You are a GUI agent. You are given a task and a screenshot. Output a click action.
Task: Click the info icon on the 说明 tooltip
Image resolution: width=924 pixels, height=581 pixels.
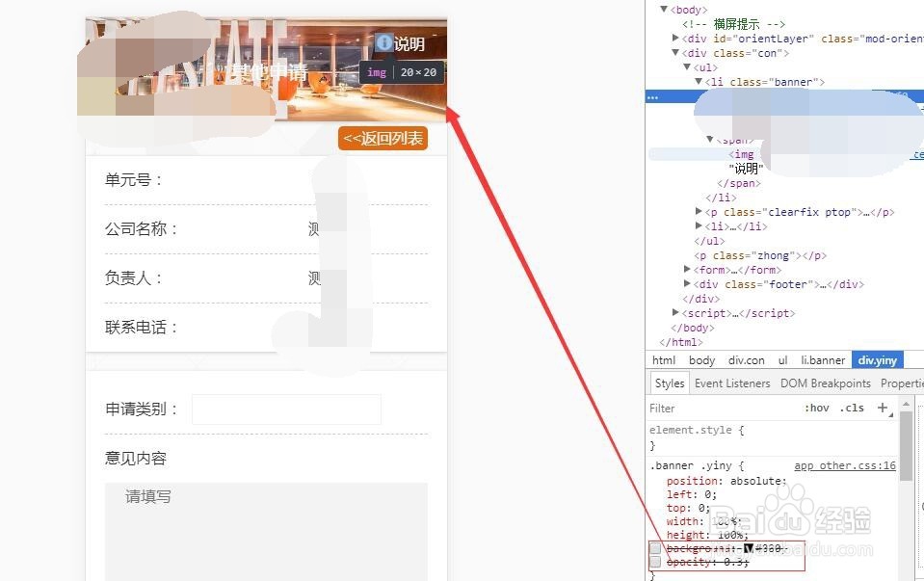(x=385, y=43)
